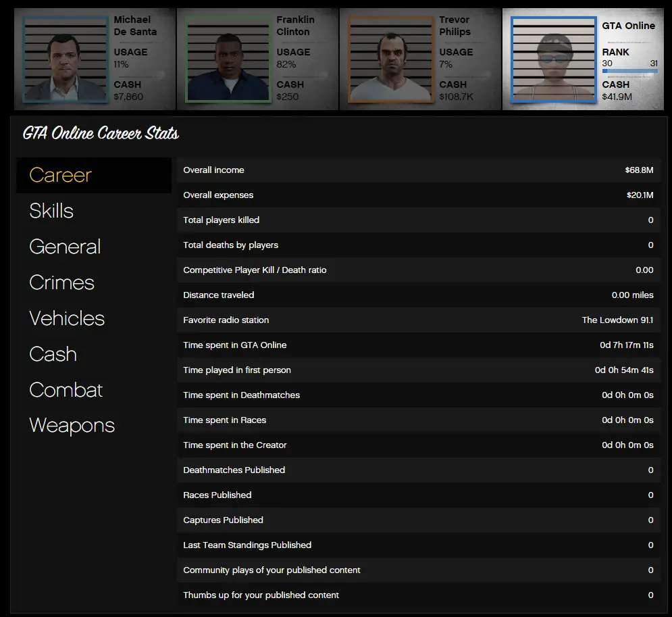672x617 pixels.
Task: Open the Career stats tab
Action: [x=94, y=175]
